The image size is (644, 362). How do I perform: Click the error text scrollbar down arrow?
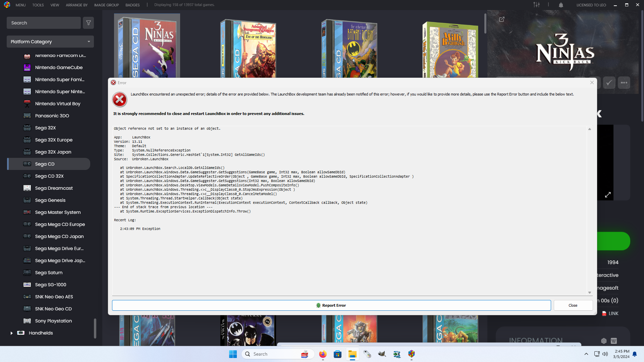click(x=590, y=293)
